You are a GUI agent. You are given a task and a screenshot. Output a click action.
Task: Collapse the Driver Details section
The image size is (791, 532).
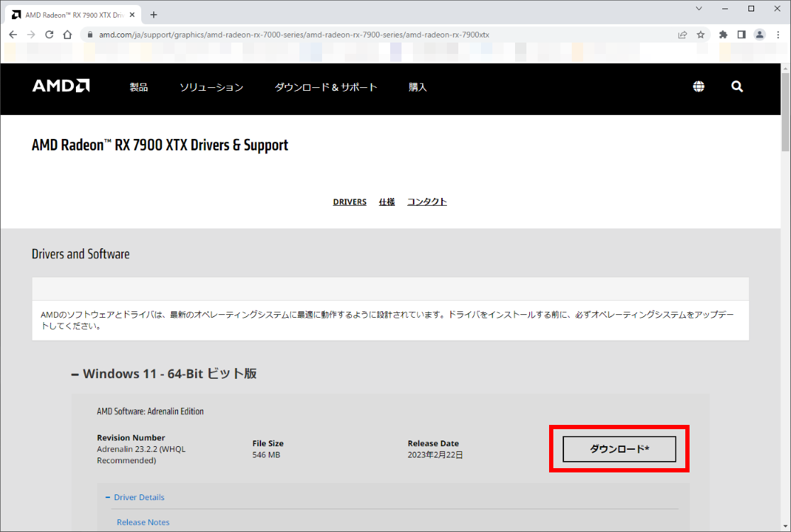pos(135,497)
